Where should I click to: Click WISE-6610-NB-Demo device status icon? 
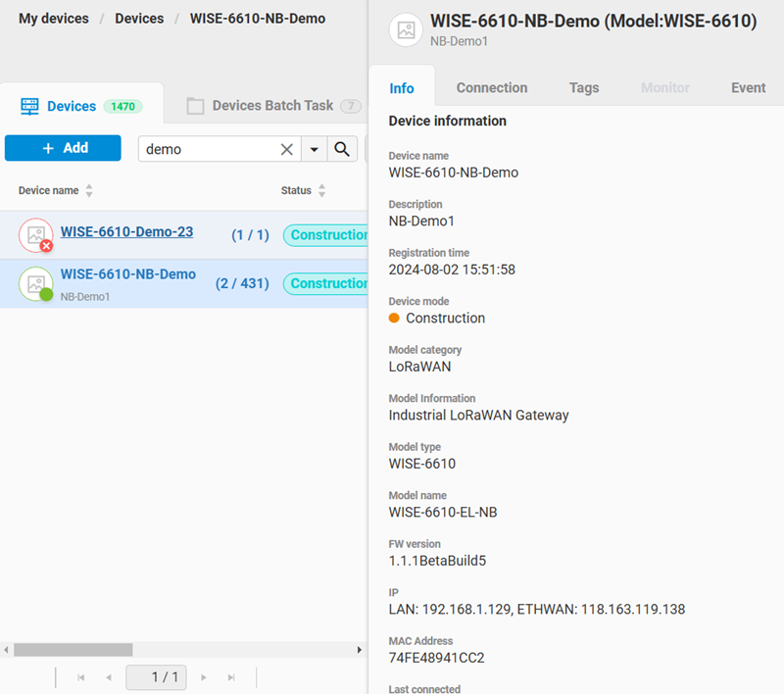click(46, 294)
